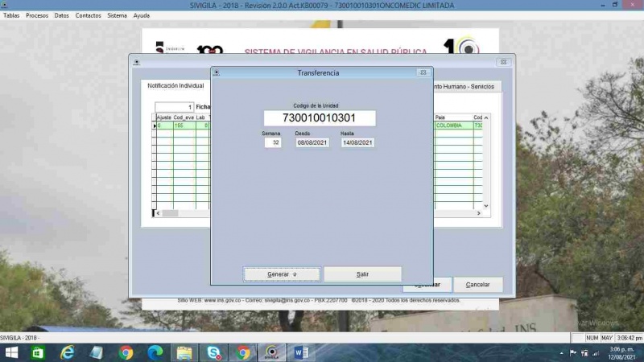
Task: Select the Desde date field
Action: click(x=312, y=142)
